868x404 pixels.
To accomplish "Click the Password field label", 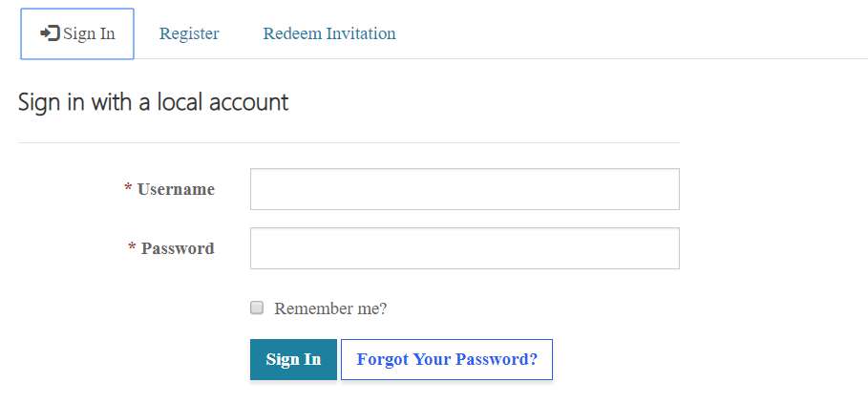I will pos(178,248).
